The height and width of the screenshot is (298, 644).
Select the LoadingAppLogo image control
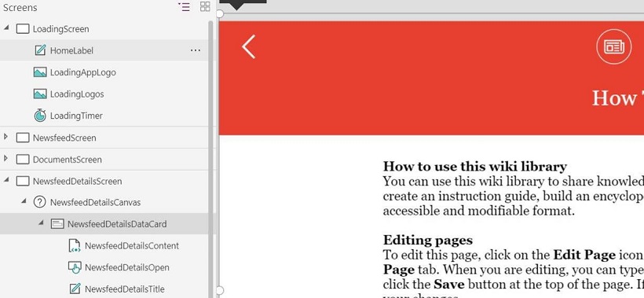[x=75, y=72]
